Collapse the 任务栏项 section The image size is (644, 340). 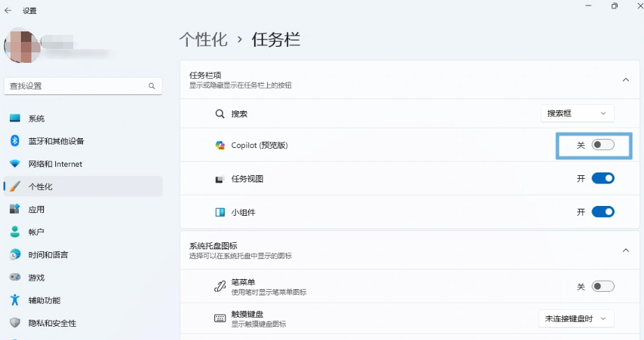(x=625, y=80)
